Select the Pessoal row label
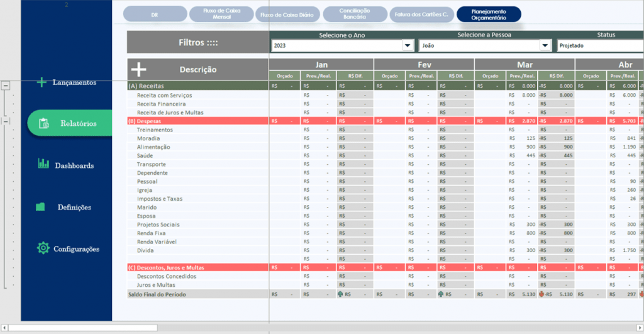Screen dimensions: 644x334 (x=147, y=182)
